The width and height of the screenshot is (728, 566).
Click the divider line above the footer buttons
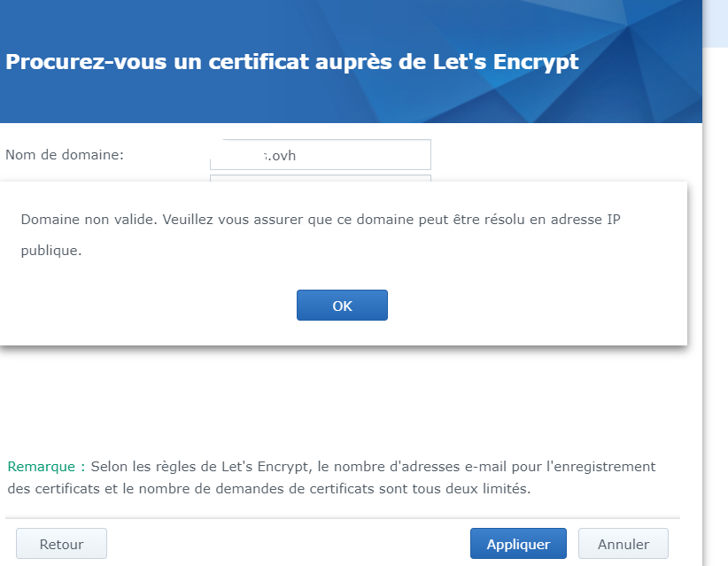point(342,517)
